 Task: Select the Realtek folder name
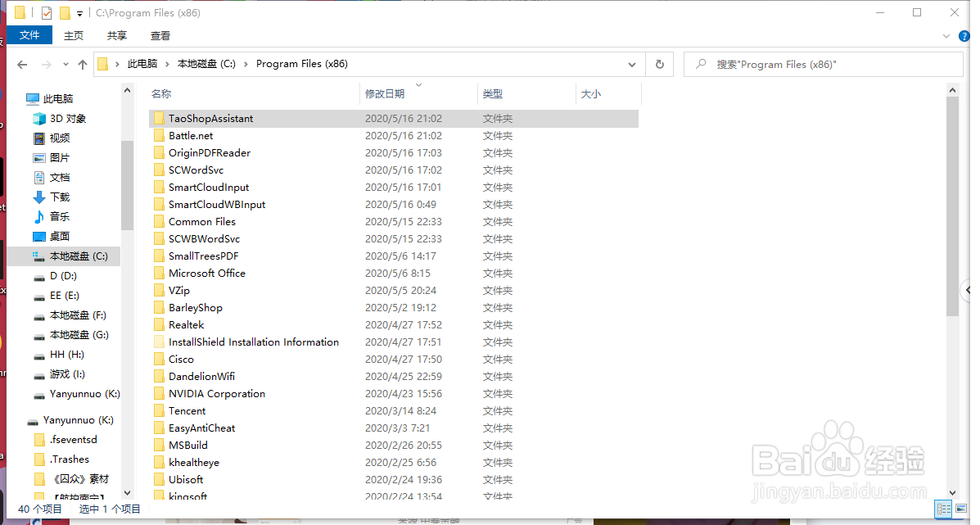click(x=186, y=325)
